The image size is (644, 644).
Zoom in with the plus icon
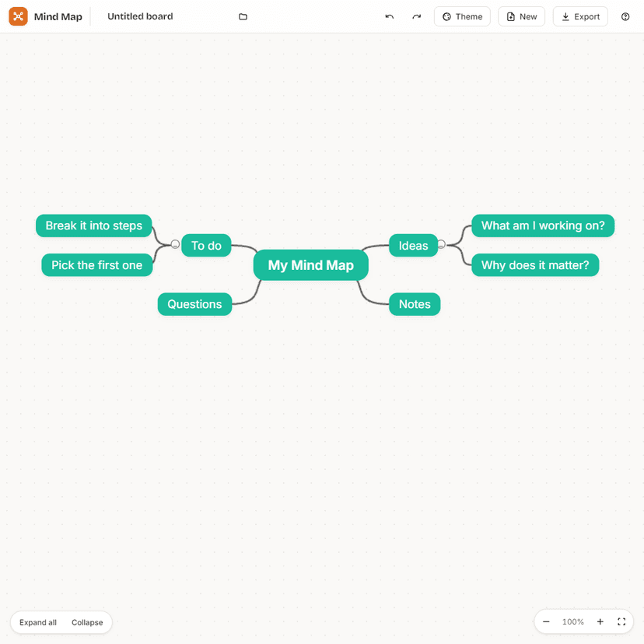click(600, 621)
